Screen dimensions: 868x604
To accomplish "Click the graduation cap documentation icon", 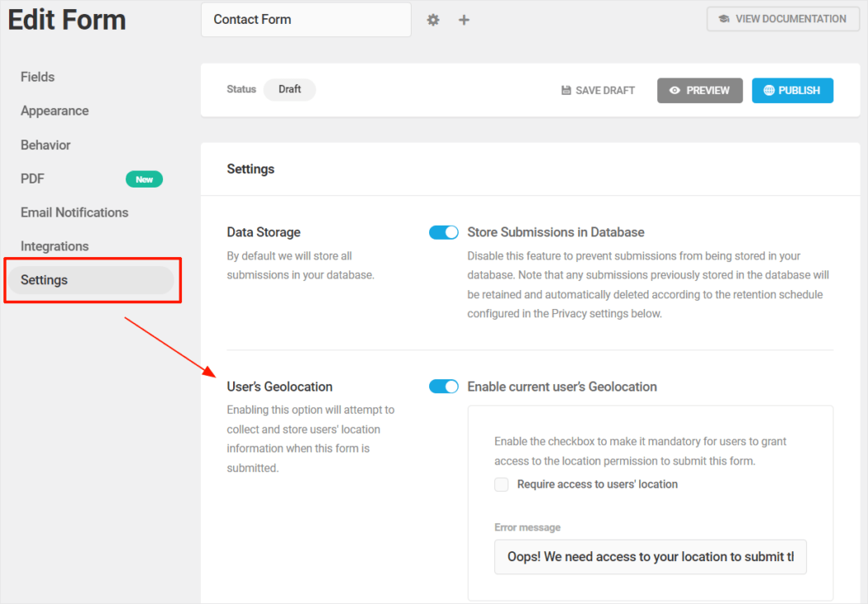I will (723, 19).
